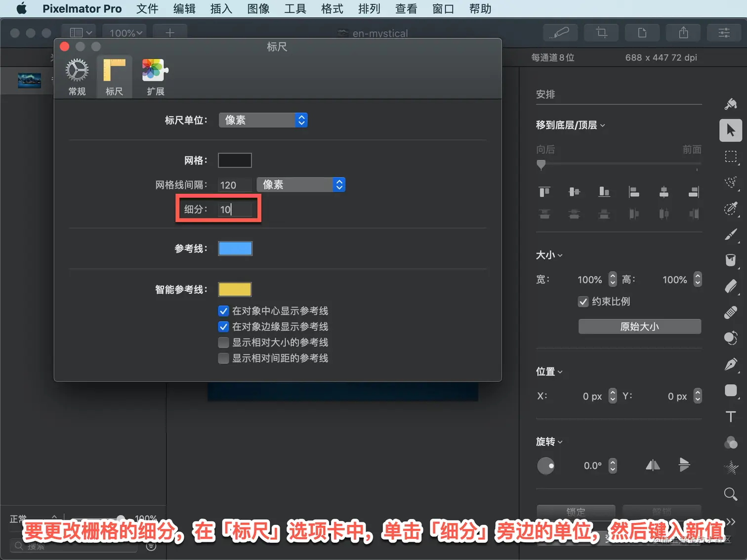Open the zoom 100% dropdown in toolbar
The image size is (747, 560).
pyautogui.click(x=125, y=33)
